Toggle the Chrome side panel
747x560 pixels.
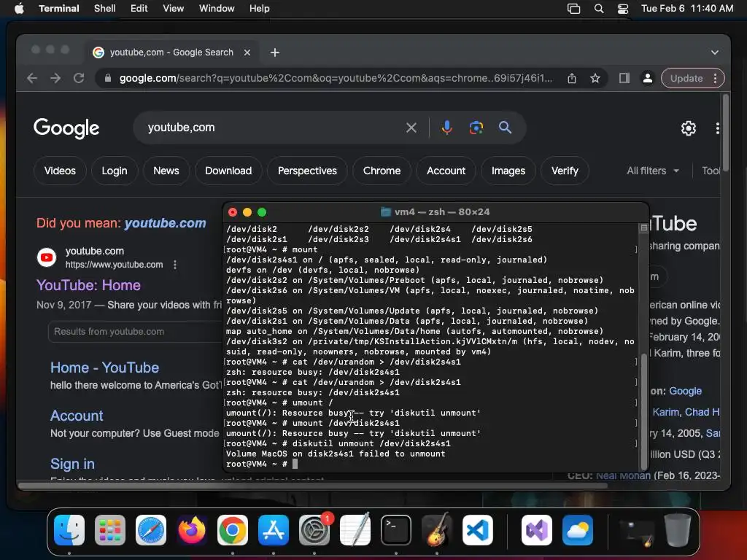click(x=624, y=78)
